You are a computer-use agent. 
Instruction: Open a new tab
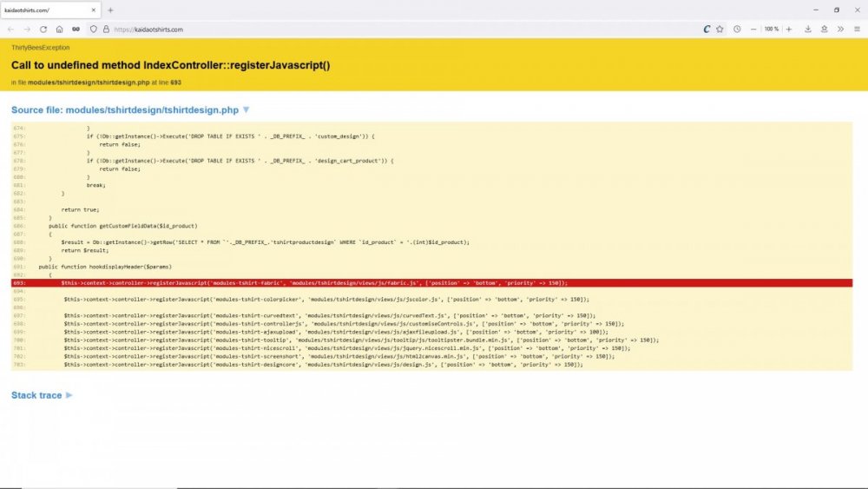pyautogui.click(x=111, y=10)
